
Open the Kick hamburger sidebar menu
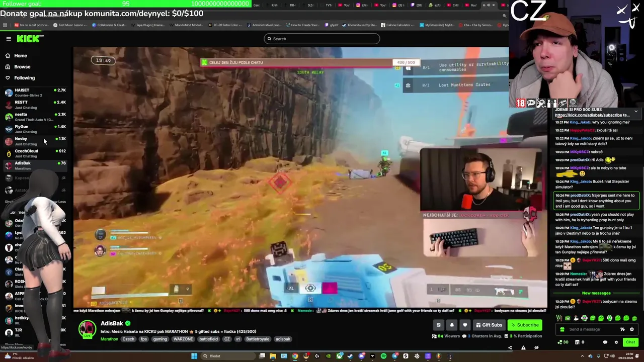coord(9,39)
